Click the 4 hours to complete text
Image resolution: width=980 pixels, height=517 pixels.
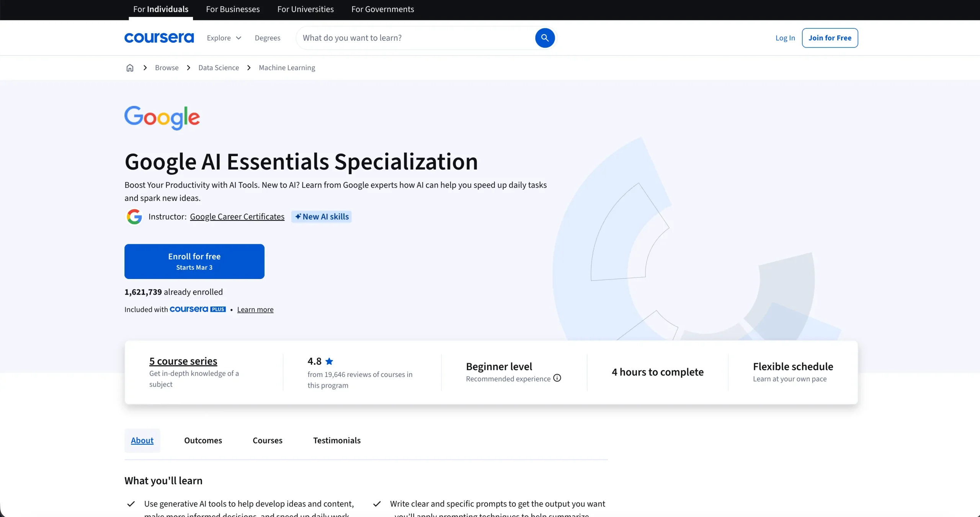(658, 372)
